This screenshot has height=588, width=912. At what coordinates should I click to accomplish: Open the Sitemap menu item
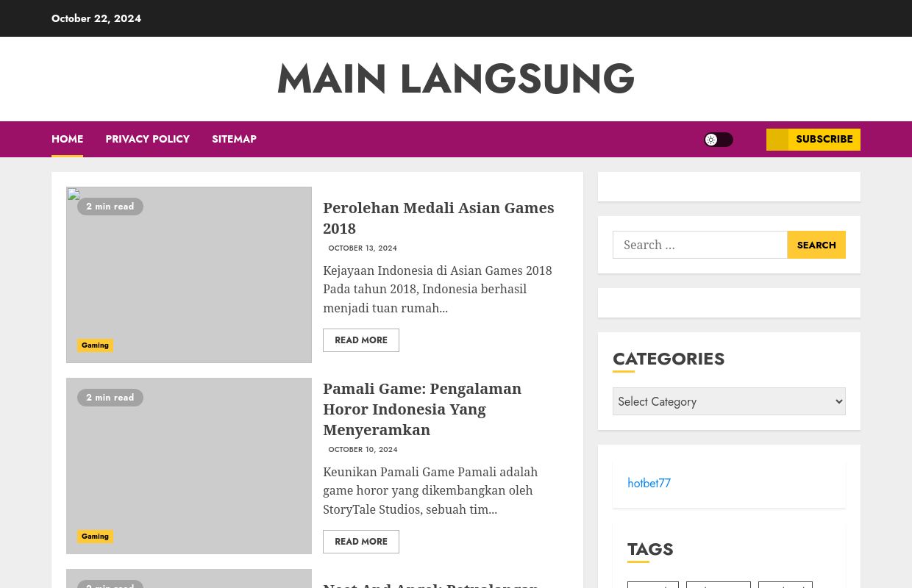(234, 139)
